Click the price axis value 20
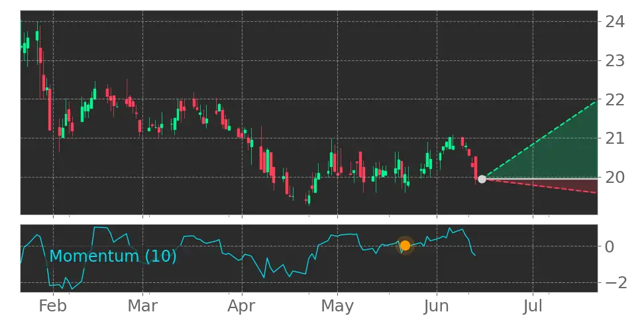 point(615,178)
